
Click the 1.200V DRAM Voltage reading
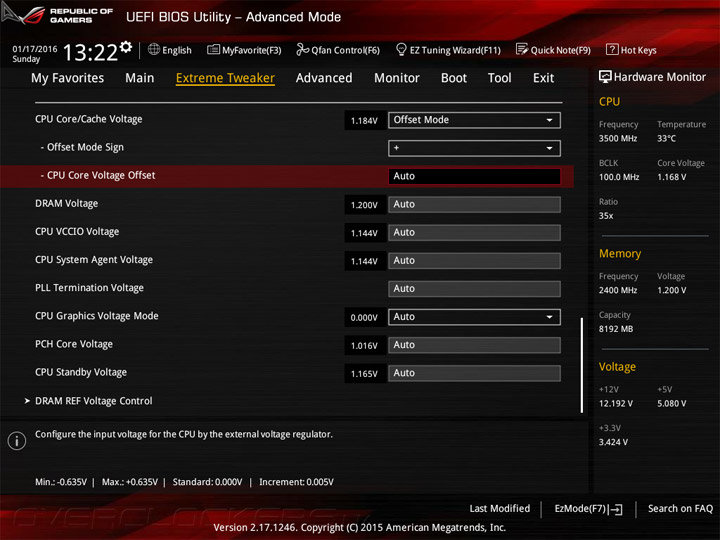364,205
